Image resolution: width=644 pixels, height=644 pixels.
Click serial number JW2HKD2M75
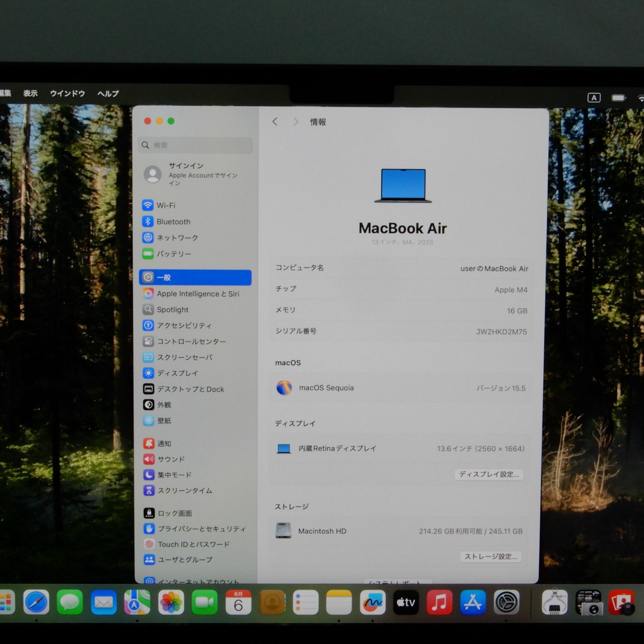[x=501, y=332]
